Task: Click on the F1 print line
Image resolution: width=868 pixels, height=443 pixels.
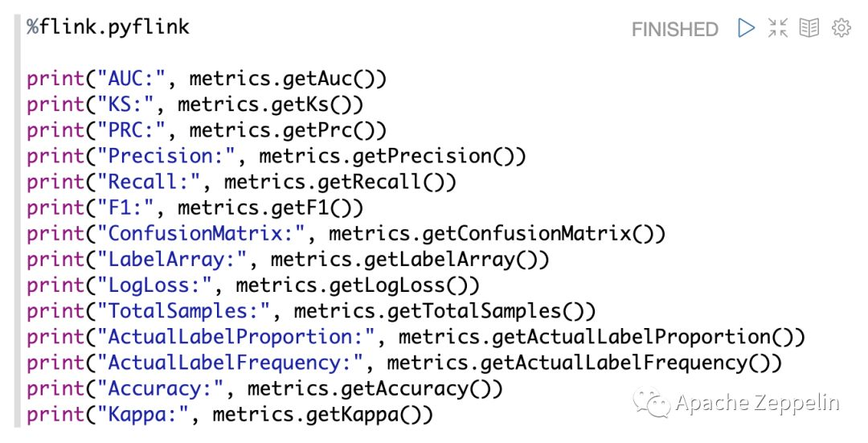Action: [x=194, y=208]
